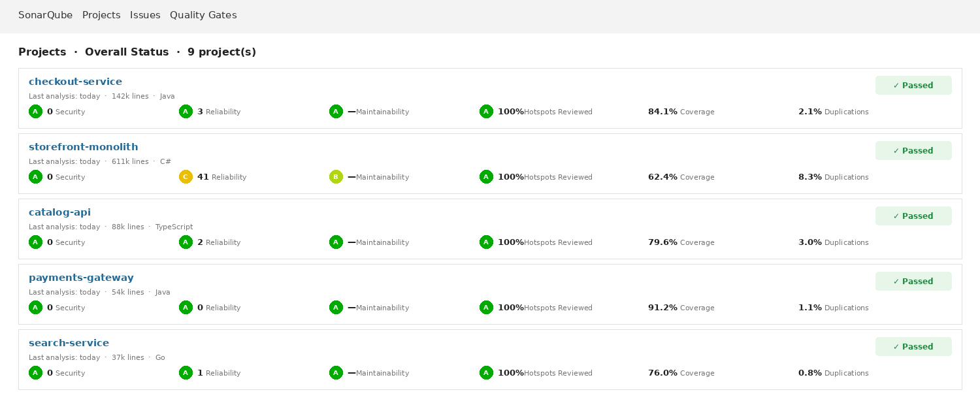Open the checkout-service project
The image size is (980, 405).
click(x=75, y=82)
